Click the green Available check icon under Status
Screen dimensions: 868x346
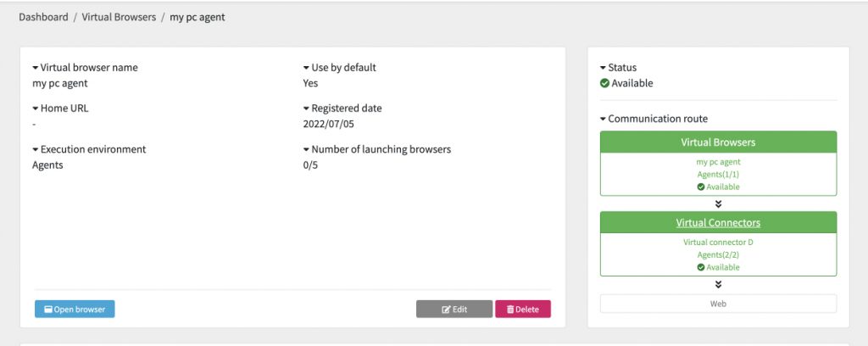[604, 84]
